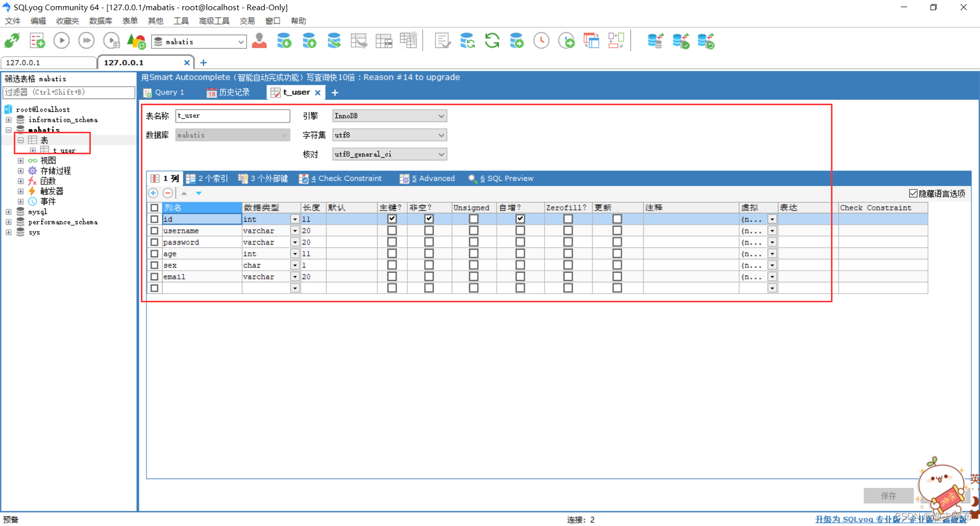Click the execute all queries icon

pos(86,40)
